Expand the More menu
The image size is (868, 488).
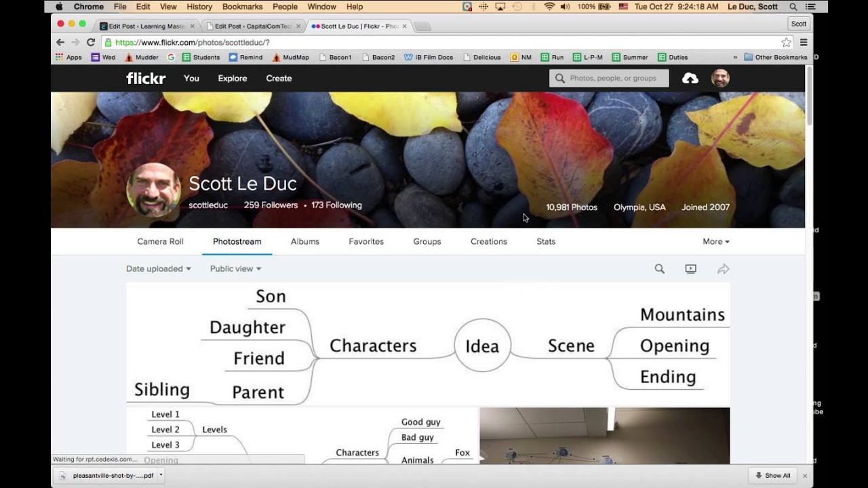715,241
